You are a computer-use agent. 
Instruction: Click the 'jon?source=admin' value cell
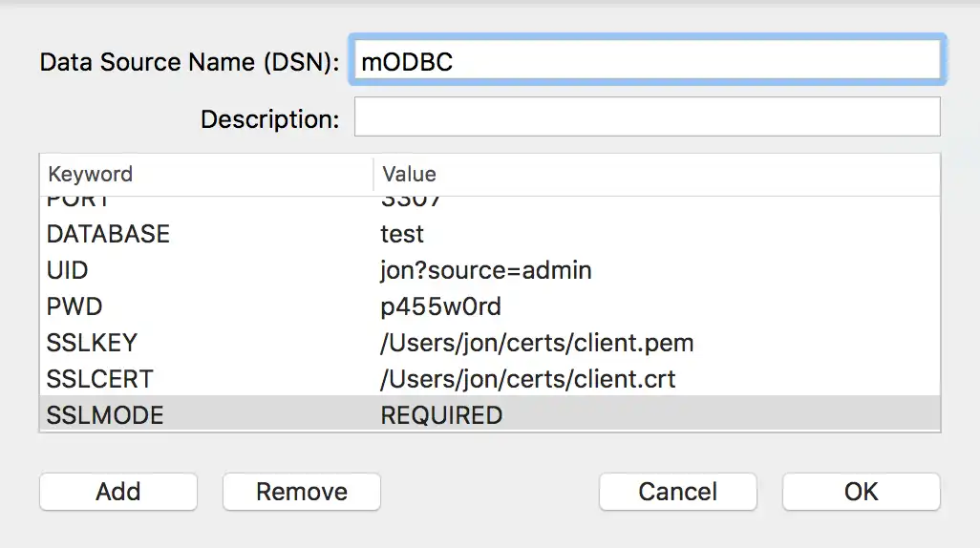[x=486, y=270]
